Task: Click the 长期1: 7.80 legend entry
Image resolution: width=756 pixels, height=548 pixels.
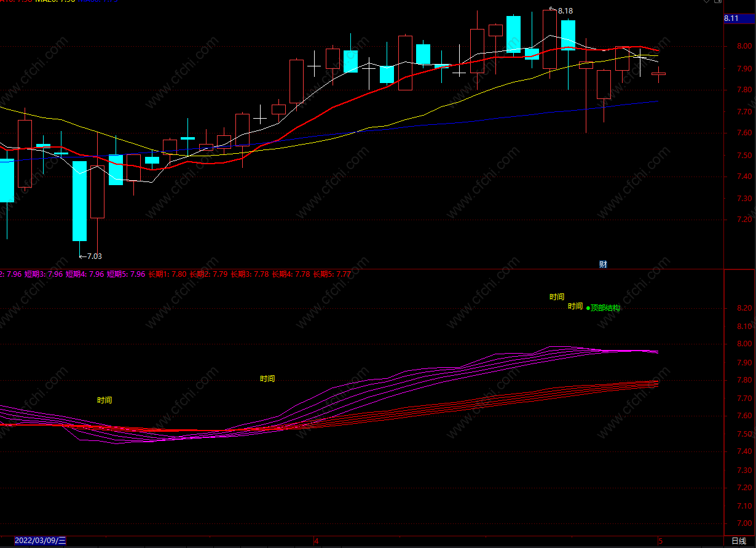Action: coord(167,274)
